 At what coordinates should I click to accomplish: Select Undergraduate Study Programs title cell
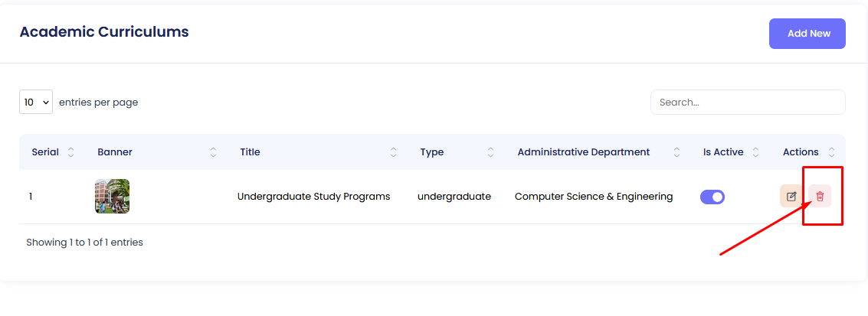click(313, 197)
